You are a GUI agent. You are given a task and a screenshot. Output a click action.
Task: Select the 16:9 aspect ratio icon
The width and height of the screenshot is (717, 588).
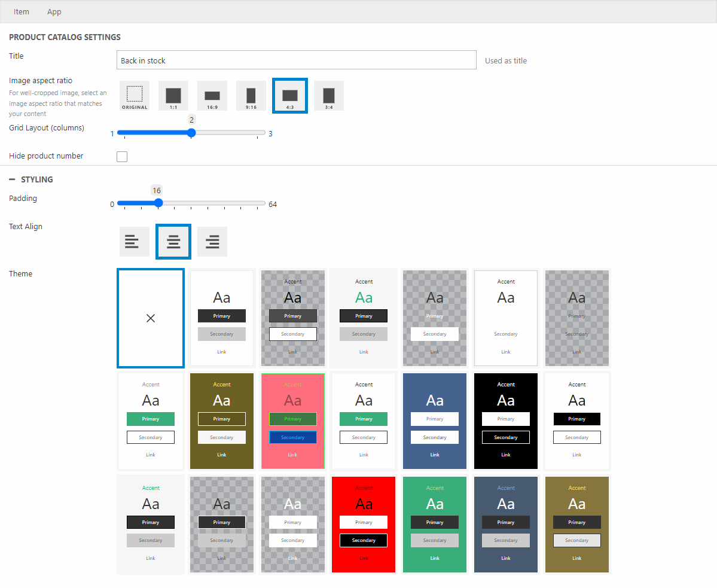point(212,96)
